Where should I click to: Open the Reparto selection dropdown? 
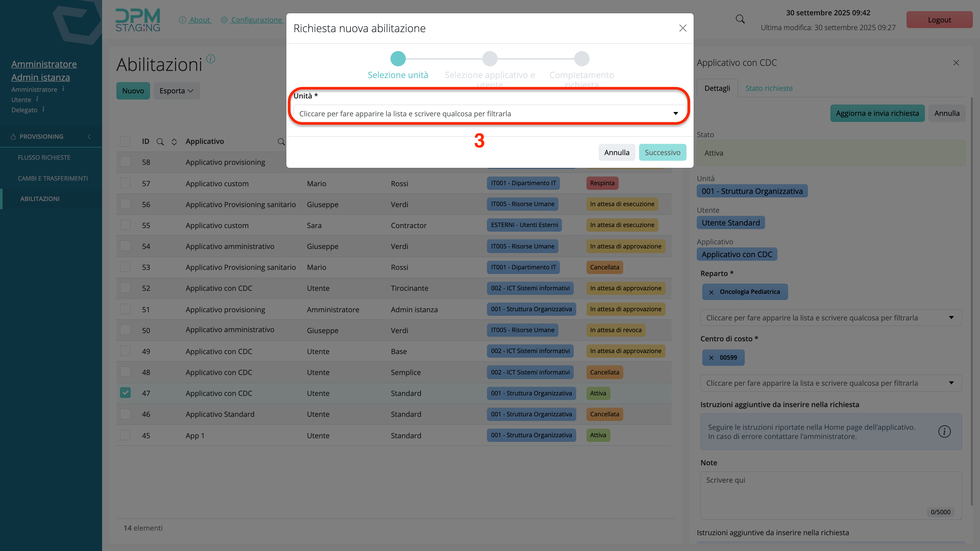tap(830, 318)
